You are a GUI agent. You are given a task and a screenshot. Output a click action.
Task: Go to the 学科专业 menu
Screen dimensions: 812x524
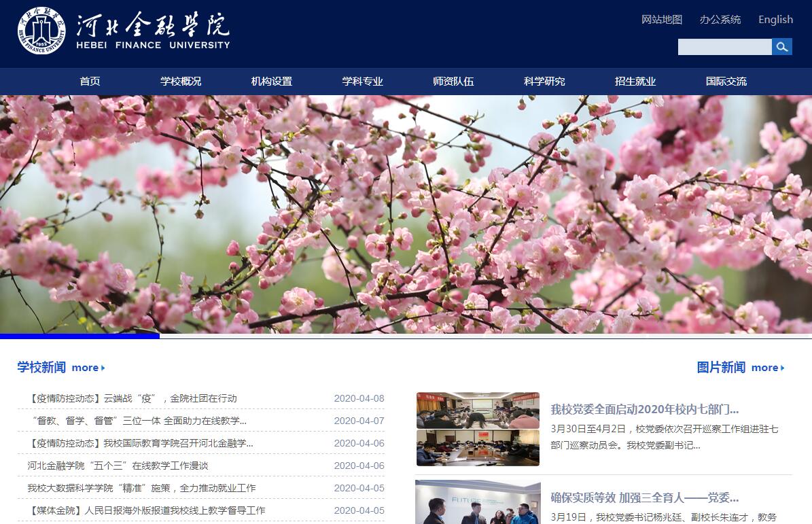[363, 82]
